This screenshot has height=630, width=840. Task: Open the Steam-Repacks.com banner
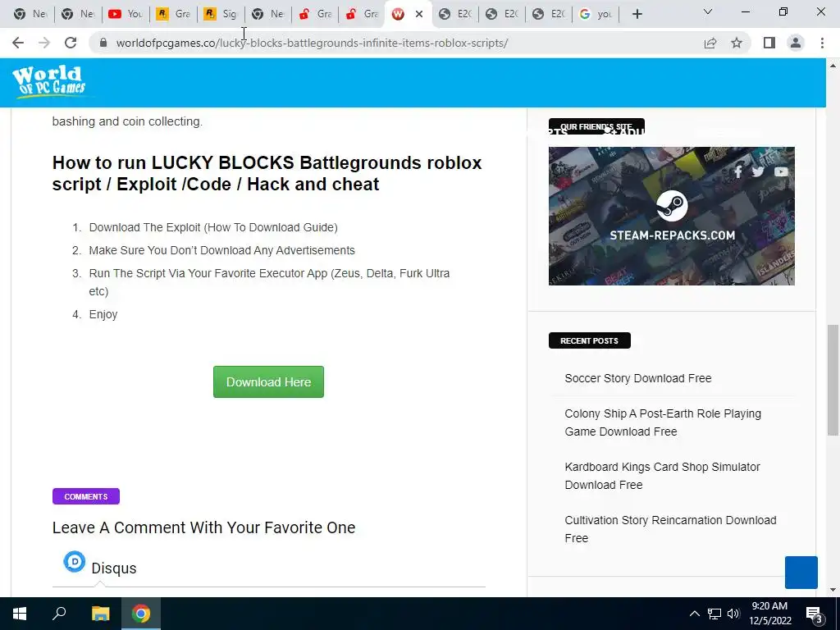point(671,216)
